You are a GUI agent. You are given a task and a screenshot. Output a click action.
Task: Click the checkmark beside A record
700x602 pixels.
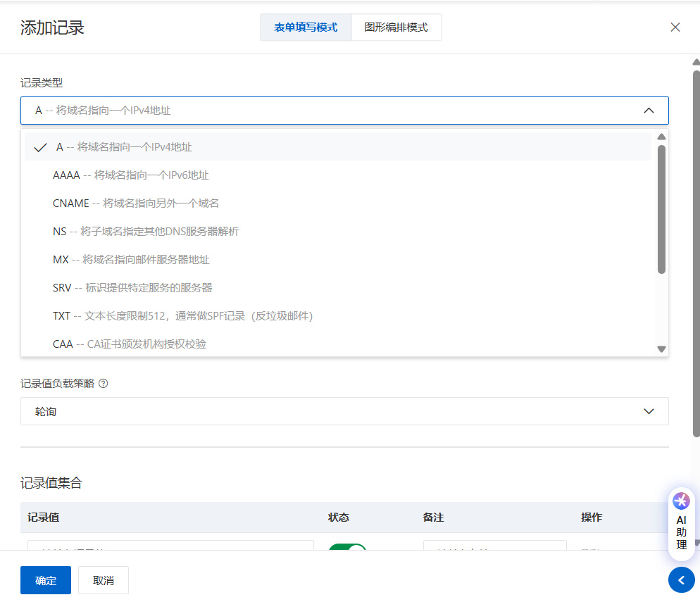click(x=41, y=147)
